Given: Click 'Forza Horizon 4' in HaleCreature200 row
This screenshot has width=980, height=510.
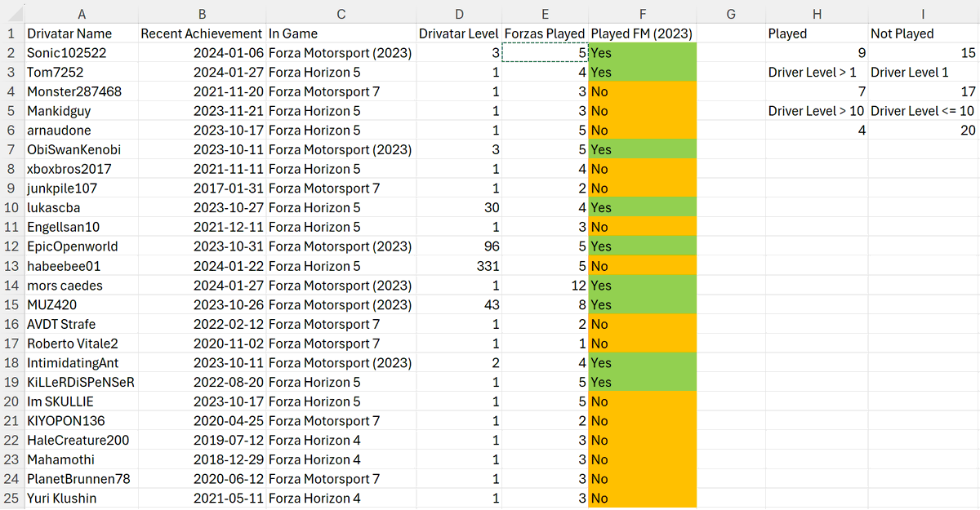Looking at the screenshot, I should pos(341,441).
